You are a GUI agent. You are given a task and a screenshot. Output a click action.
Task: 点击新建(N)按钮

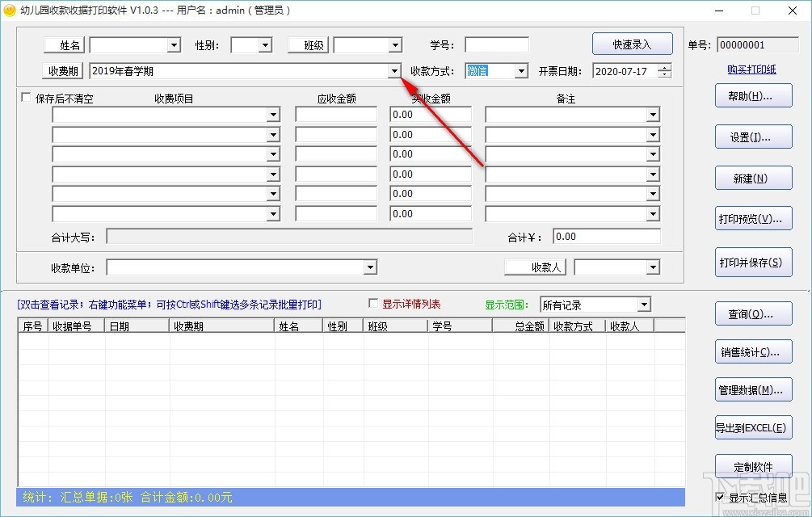(x=753, y=178)
